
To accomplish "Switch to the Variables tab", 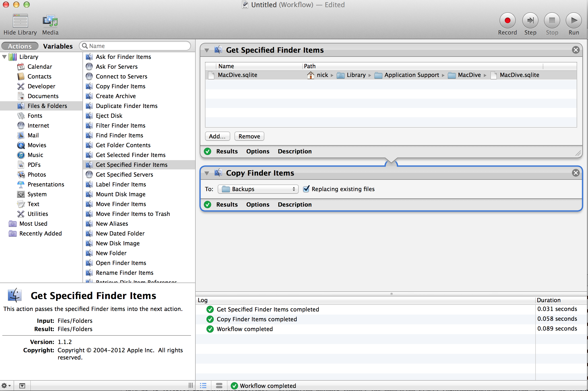I will [58, 46].
